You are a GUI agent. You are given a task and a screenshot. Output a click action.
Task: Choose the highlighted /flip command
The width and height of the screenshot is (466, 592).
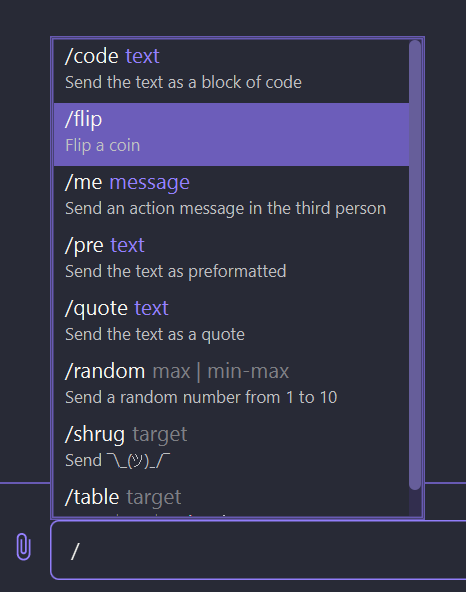[x=231, y=134]
